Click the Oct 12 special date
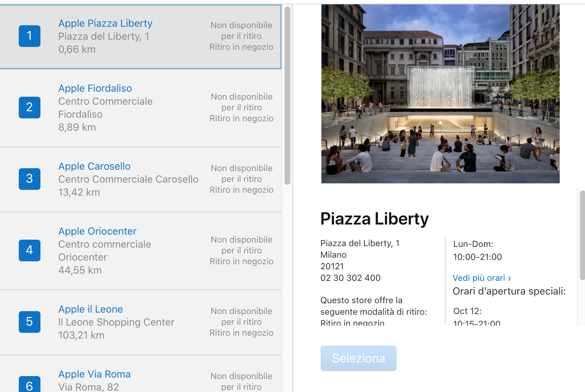 (467, 311)
